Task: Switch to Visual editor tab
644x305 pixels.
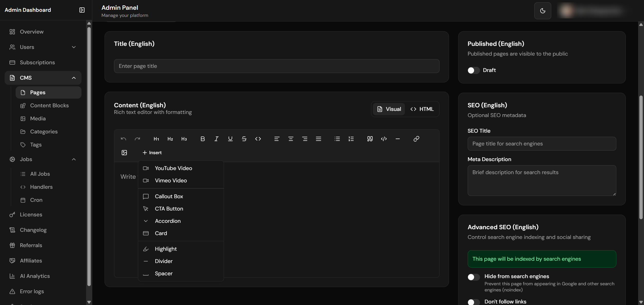Action: 389,109
